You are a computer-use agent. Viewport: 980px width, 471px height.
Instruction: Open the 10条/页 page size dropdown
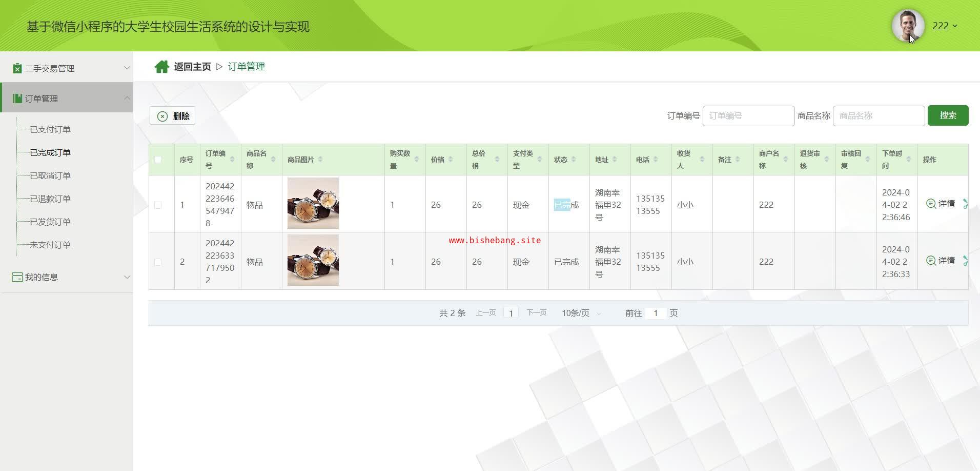click(581, 313)
